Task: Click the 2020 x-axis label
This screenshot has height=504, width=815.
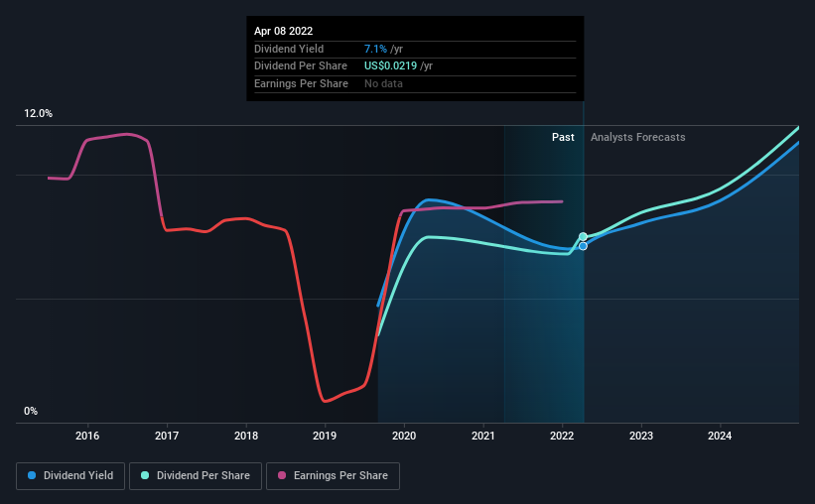Action: (x=404, y=436)
